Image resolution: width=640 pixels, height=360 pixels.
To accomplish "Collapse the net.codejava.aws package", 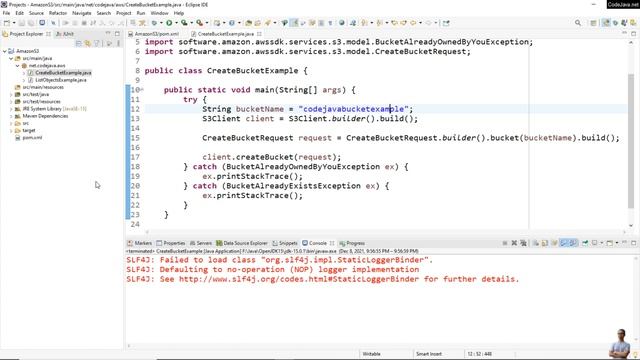I will 18,66.
